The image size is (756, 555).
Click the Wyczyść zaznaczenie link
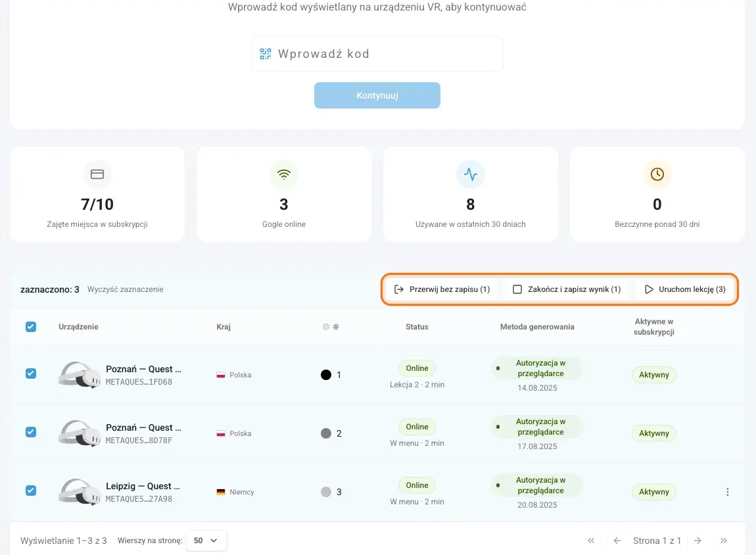coord(126,289)
